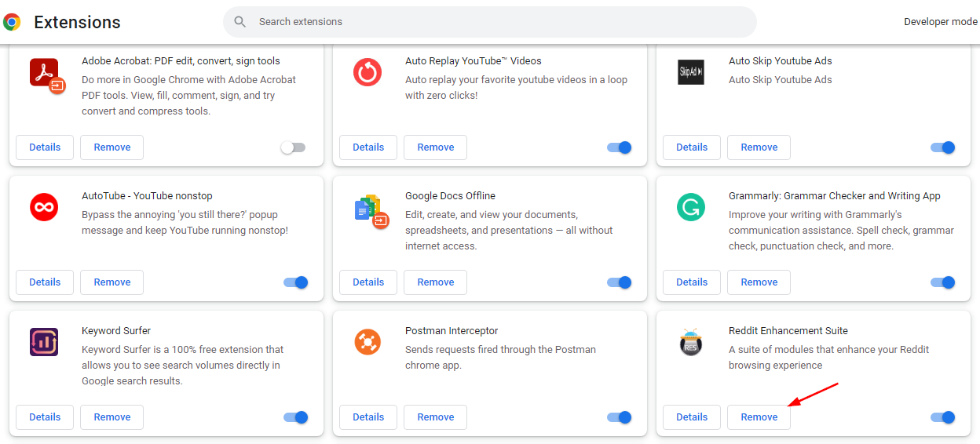Click the Keyword Surfer icon
This screenshot has height=444, width=980.
(44, 342)
